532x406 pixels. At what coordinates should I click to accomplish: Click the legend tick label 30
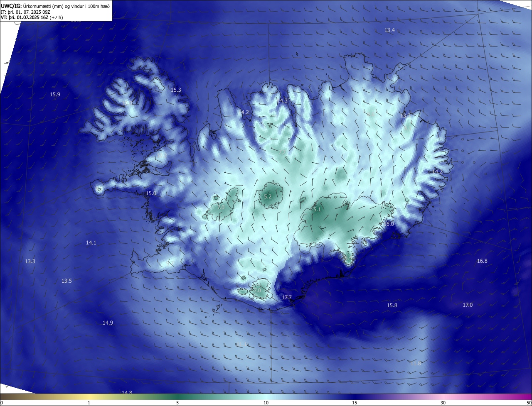(443, 403)
